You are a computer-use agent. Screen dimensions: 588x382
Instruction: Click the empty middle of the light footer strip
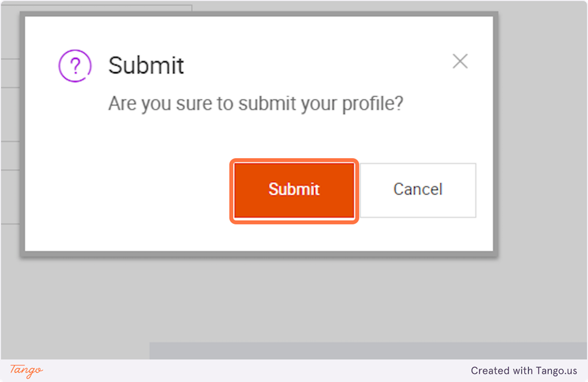(251, 371)
